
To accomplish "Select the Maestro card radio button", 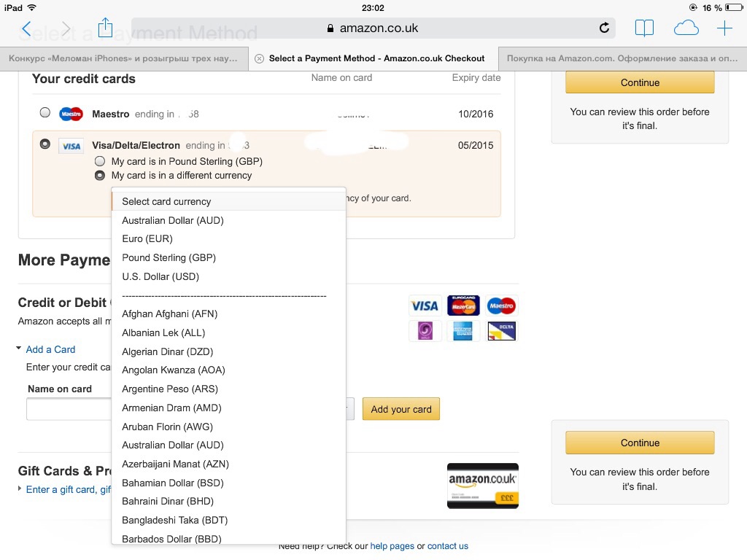I will point(44,113).
